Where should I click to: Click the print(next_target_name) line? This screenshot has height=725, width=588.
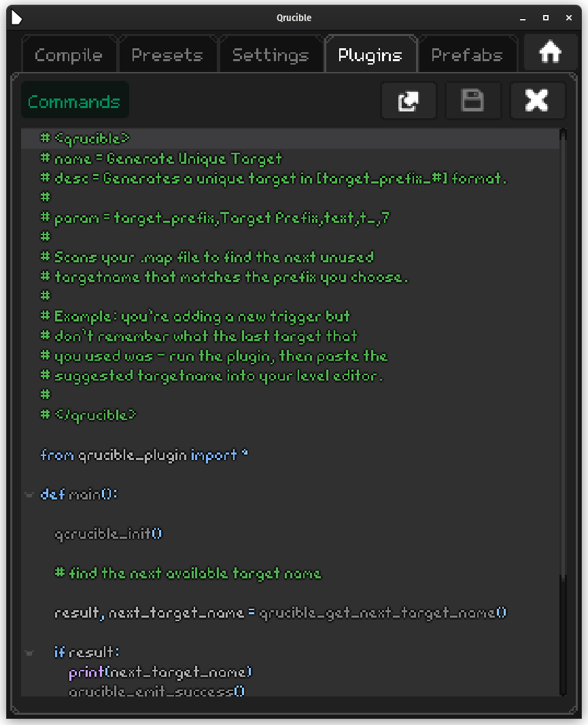coord(160,672)
